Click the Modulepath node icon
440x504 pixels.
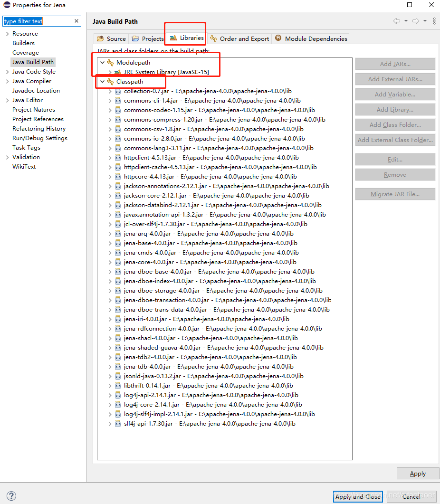point(111,63)
